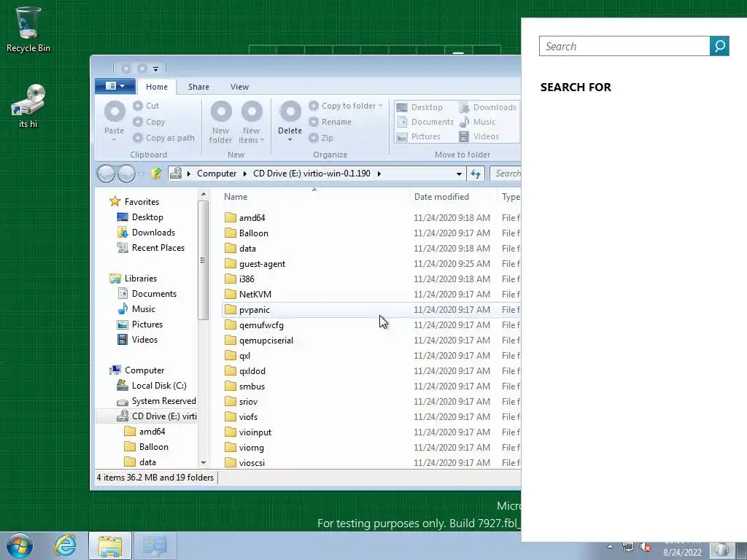747x560 pixels.
Task: Select the qemupciserial folder
Action: pos(259,341)
